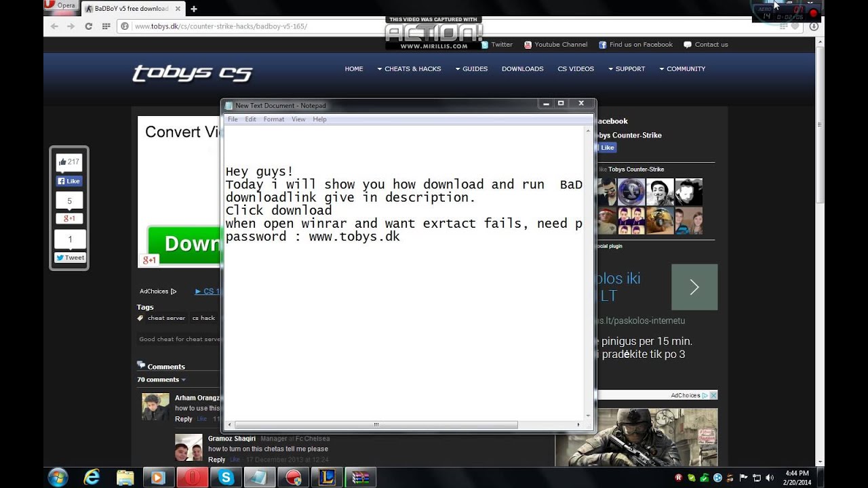This screenshot has height=488, width=868.
Task: Open the Opera downloads icon
Action: 813,26
